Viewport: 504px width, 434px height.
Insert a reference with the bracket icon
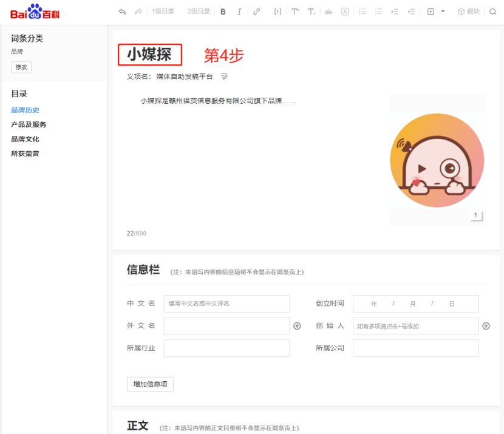[278, 12]
